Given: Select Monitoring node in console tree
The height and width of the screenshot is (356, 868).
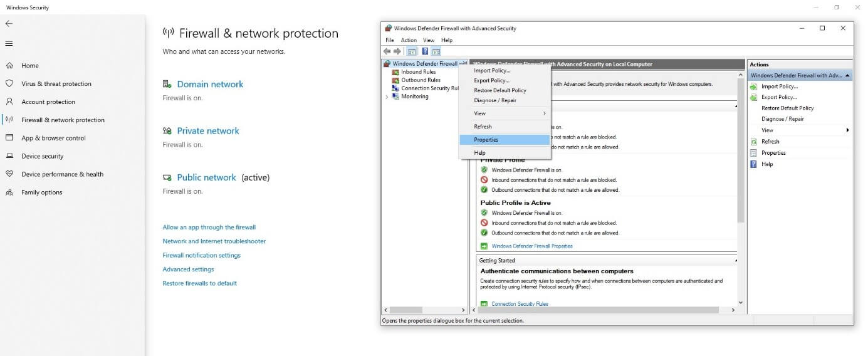Looking at the screenshot, I should (414, 97).
